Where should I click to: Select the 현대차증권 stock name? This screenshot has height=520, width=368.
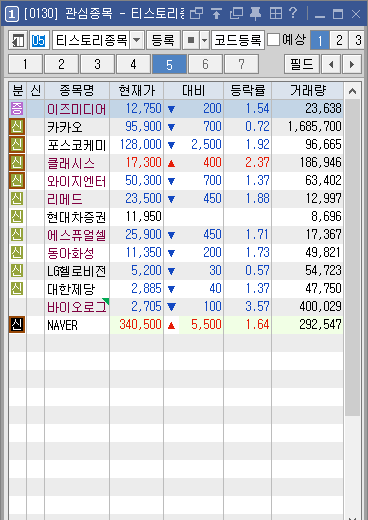tap(76, 217)
